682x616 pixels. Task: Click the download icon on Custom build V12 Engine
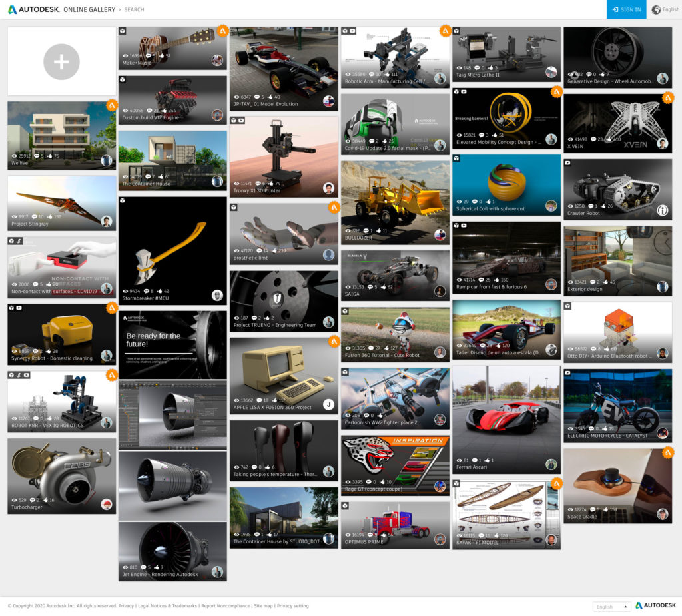pos(122,80)
